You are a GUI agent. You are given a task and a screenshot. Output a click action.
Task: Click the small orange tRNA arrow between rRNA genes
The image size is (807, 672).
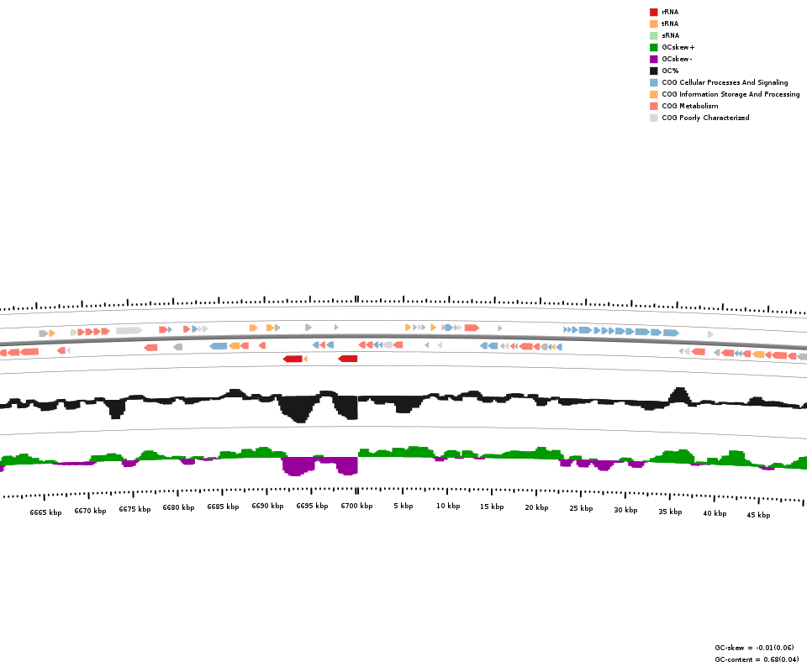pos(305,359)
